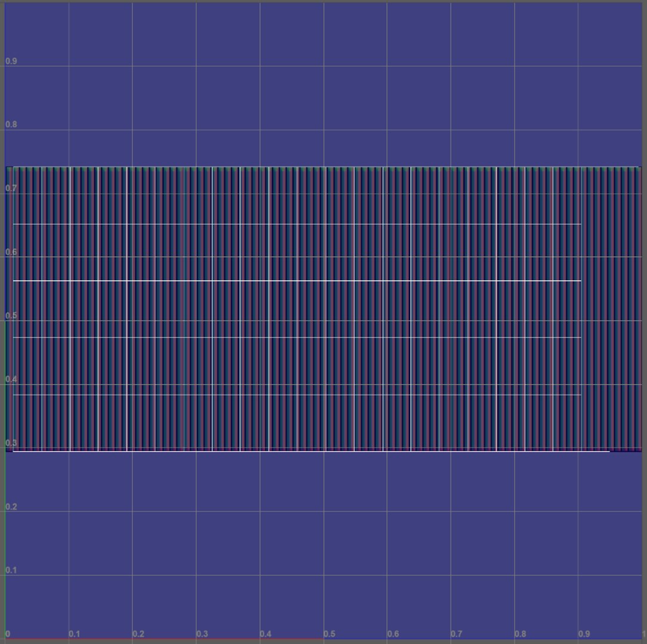Click the 0.2 label on the vertical axis

point(11,507)
